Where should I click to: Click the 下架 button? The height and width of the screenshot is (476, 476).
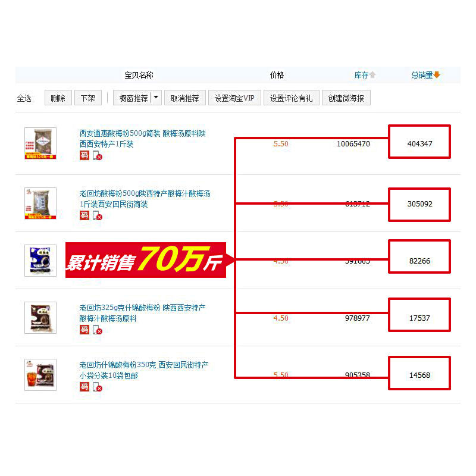point(88,98)
